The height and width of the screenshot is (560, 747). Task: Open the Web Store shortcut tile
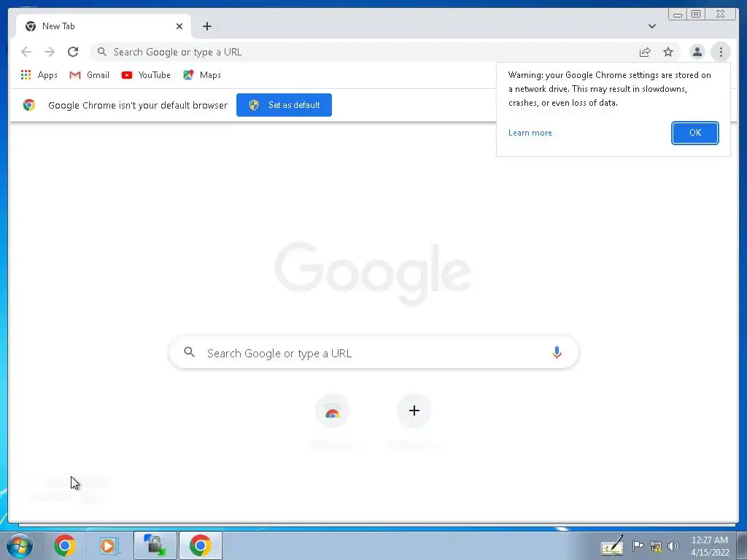pyautogui.click(x=333, y=411)
